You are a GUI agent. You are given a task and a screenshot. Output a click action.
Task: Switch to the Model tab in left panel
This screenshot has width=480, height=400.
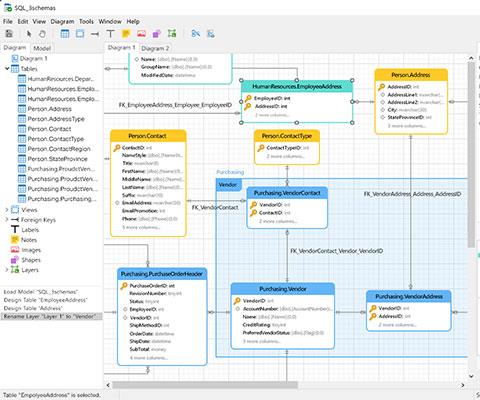click(x=42, y=48)
